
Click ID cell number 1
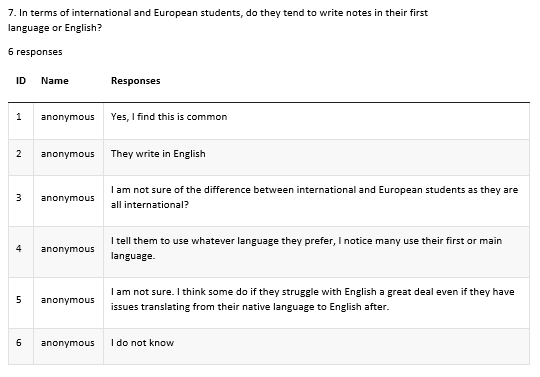[x=19, y=117]
